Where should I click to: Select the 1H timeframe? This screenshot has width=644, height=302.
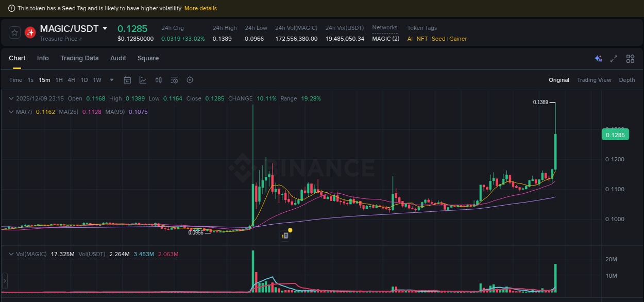pos(59,80)
